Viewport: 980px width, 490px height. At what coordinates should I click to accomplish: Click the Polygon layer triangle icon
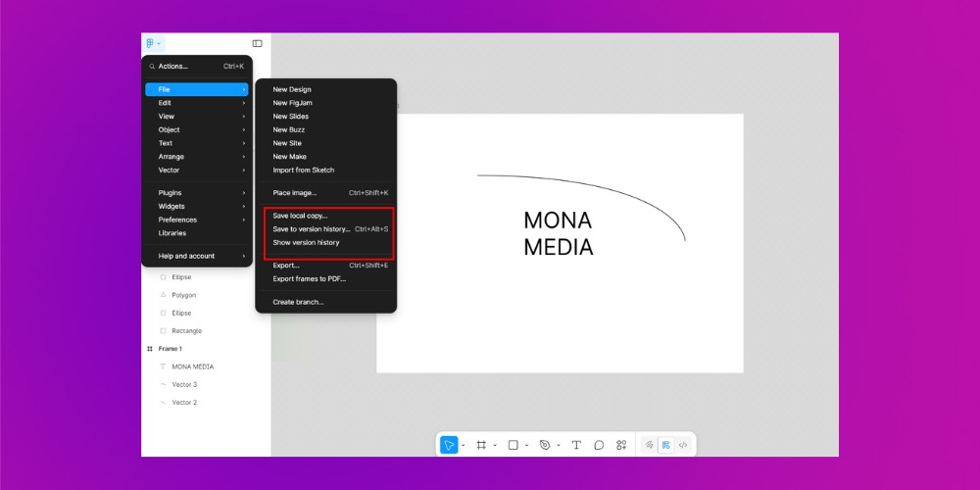pyautogui.click(x=163, y=295)
